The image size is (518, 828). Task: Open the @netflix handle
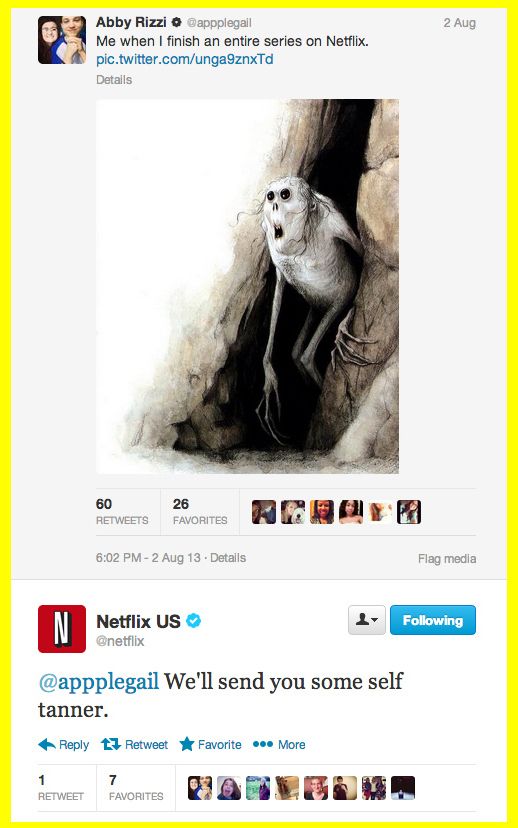pyautogui.click(x=120, y=641)
